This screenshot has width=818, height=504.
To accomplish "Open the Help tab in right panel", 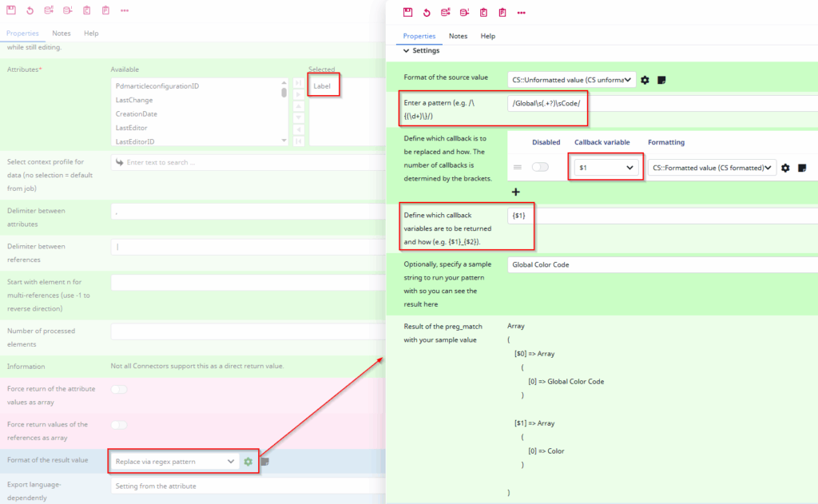I will 488,36.
